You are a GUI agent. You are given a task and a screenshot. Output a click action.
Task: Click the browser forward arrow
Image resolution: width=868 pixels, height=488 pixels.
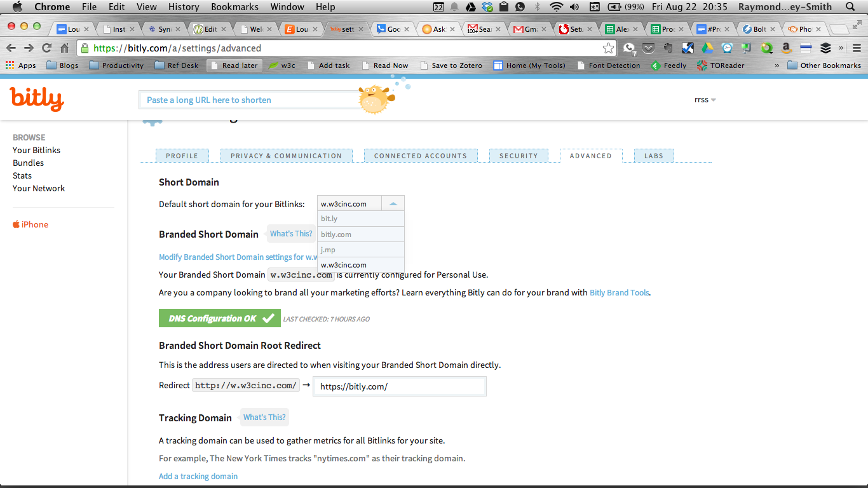(29, 48)
